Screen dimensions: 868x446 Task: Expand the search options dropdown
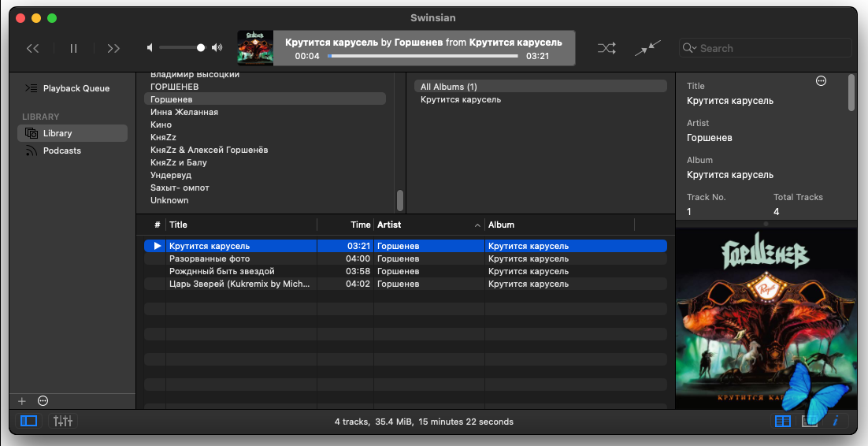click(x=689, y=48)
